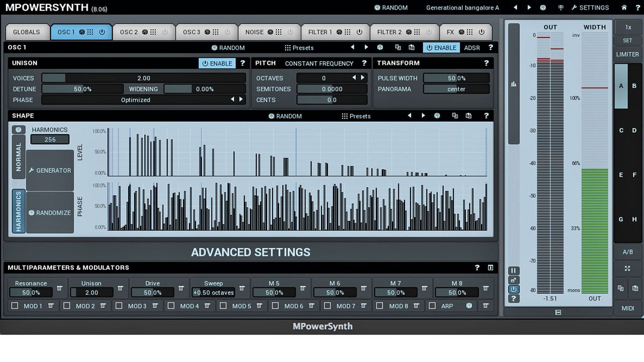The image size is (644, 362).
Task: Click the settings icon beside Resonance multiparameter
Action: click(x=60, y=288)
